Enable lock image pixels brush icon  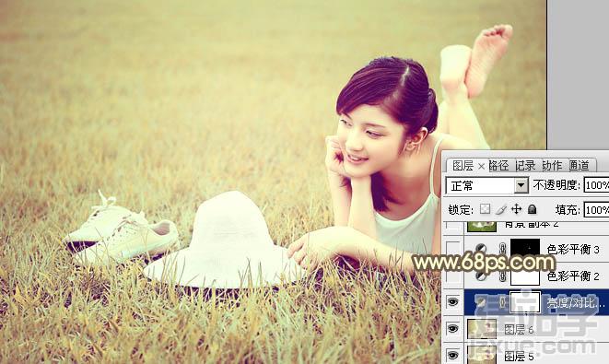[x=501, y=209]
